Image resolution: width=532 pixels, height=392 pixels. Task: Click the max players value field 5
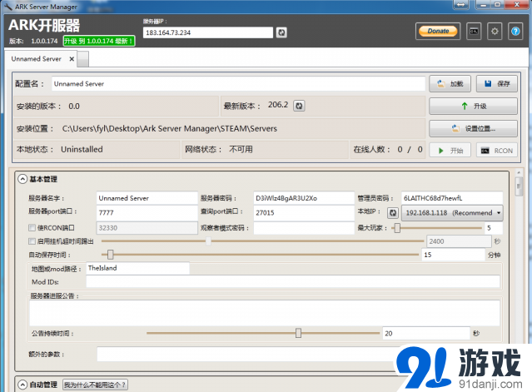pos(494,228)
